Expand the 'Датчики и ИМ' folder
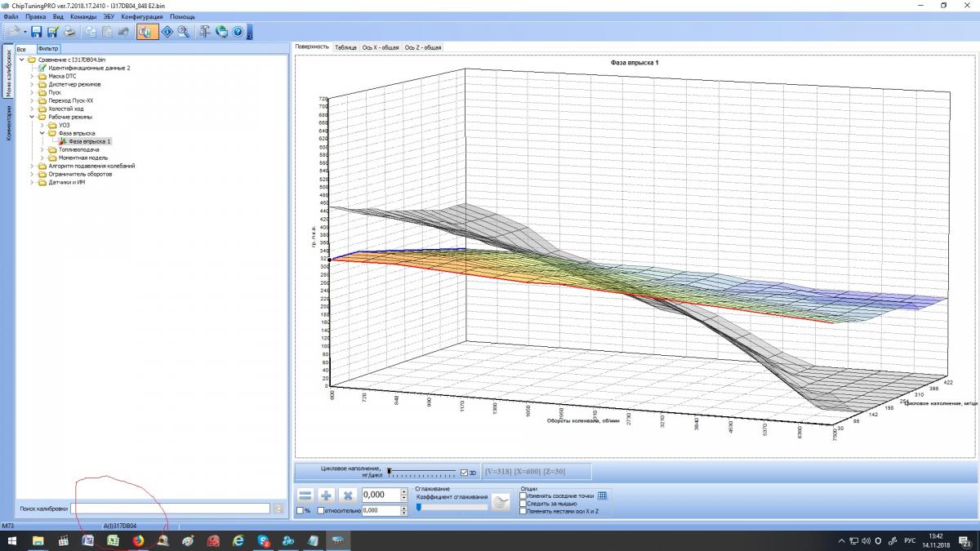Screen dimensions: 980x551 [x=33, y=182]
